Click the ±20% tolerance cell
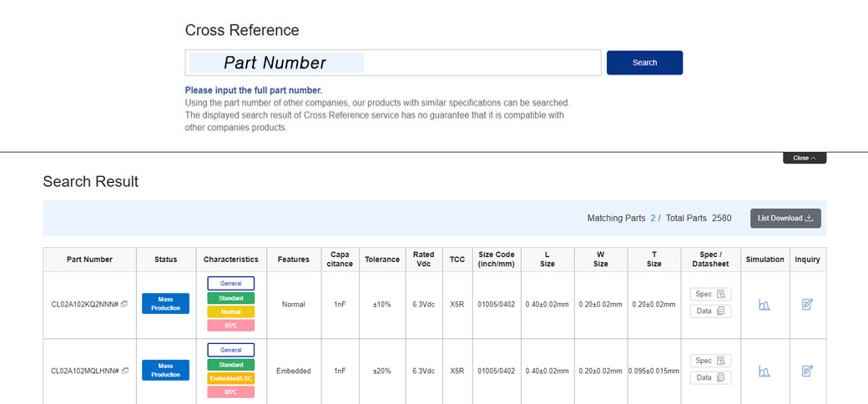 [x=382, y=371]
